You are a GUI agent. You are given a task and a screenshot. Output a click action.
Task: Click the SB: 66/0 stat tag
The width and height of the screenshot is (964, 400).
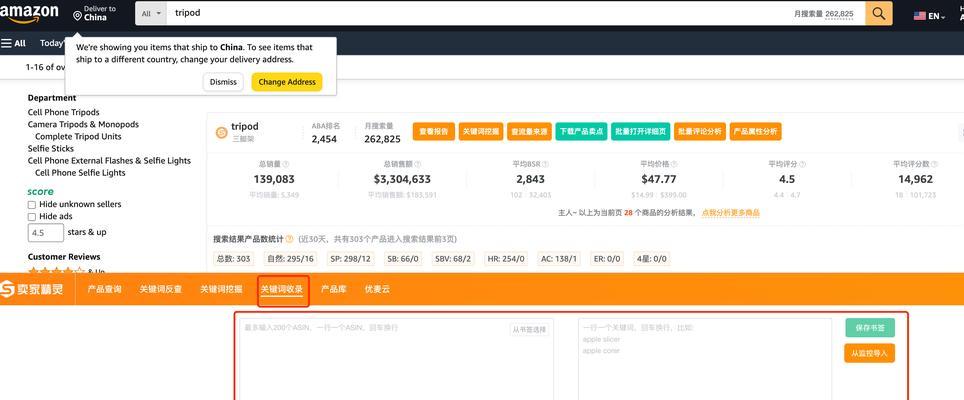(x=403, y=259)
